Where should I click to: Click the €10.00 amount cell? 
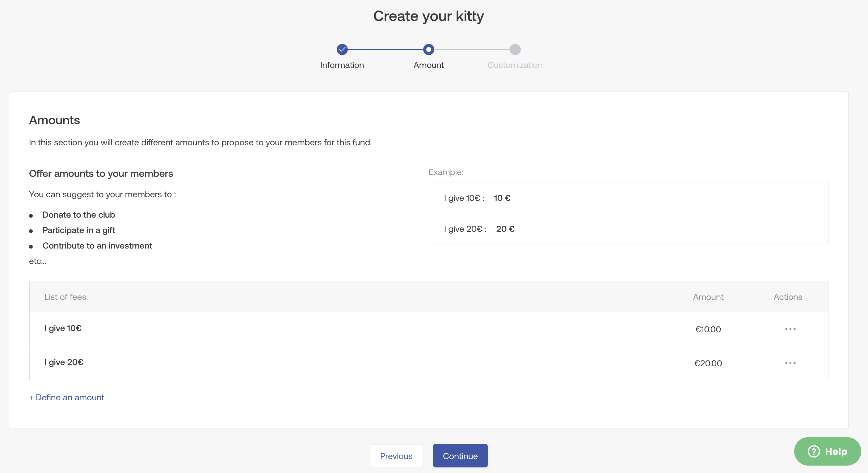pyautogui.click(x=708, y=329)
